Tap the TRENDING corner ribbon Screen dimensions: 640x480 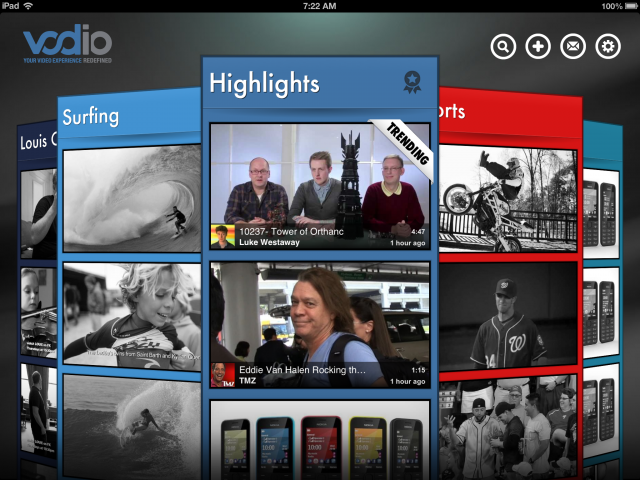(404, 148)
